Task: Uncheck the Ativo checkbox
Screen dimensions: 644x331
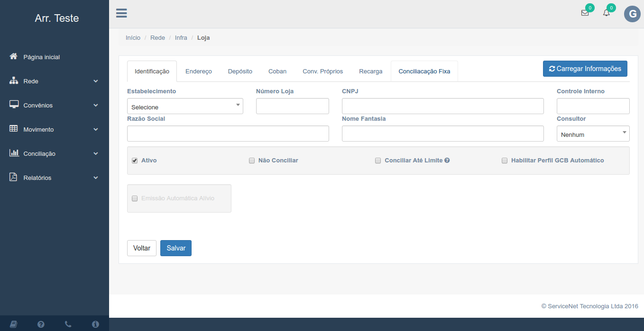Action: (135, 161)
